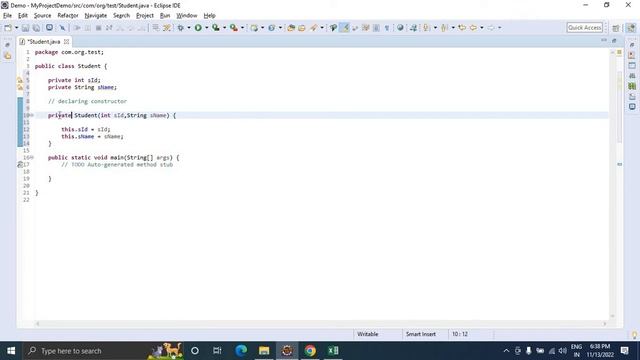
Task: Click the Previous Annotation toolbar icon
Action: tap(444, 28)
